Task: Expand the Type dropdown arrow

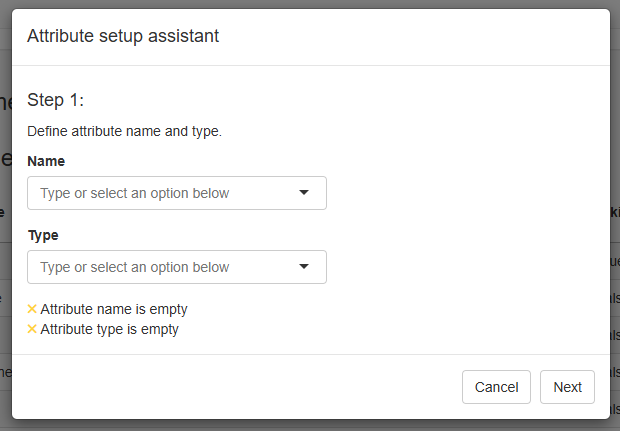Action: click(x=304, y=267)
